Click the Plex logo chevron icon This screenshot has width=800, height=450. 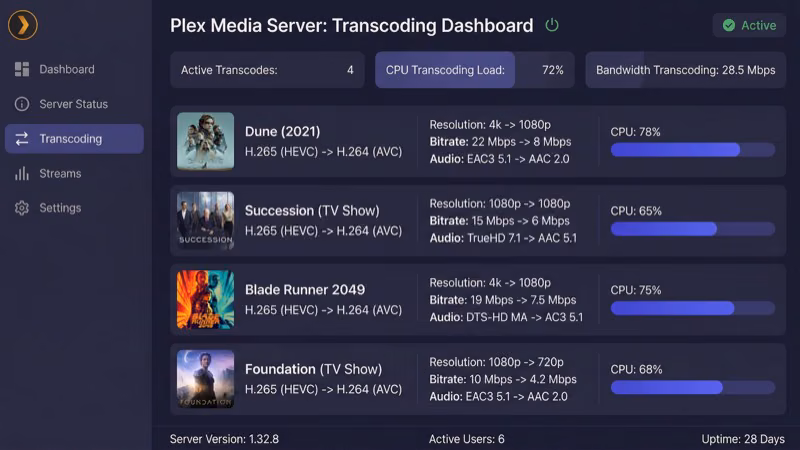click(x=23, y=25)
